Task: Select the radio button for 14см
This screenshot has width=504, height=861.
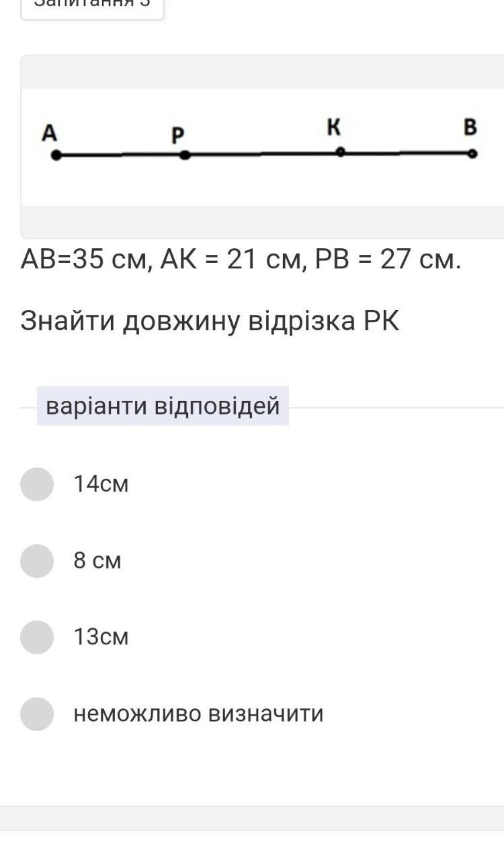Action: [37, 484]
